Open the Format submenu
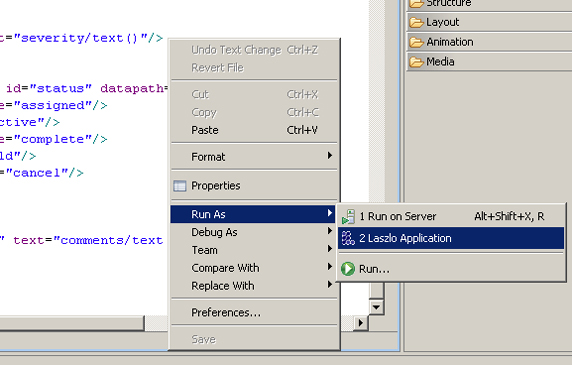The image size is (572, 365). (x=254, y=157)
